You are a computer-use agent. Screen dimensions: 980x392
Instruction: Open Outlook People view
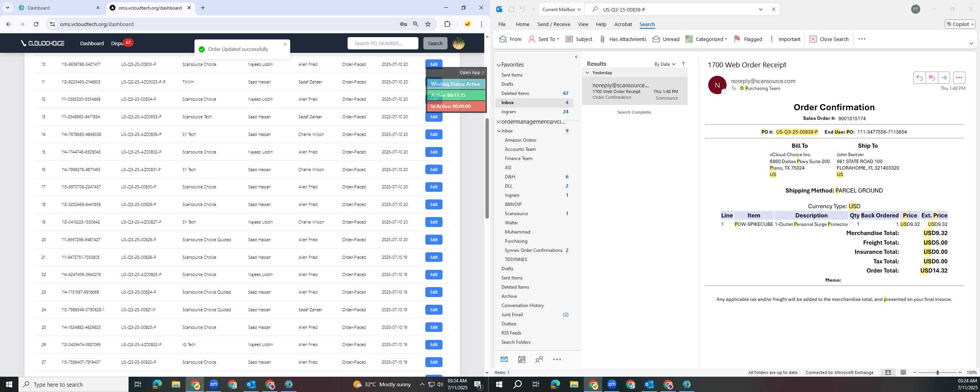[539, 359]
